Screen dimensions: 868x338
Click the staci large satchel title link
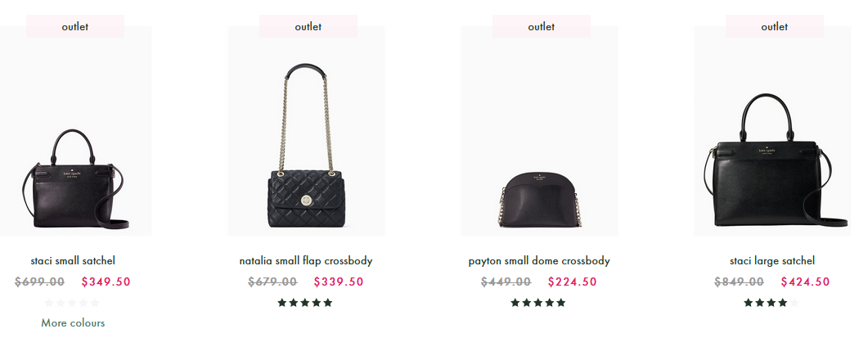(772, 260)
